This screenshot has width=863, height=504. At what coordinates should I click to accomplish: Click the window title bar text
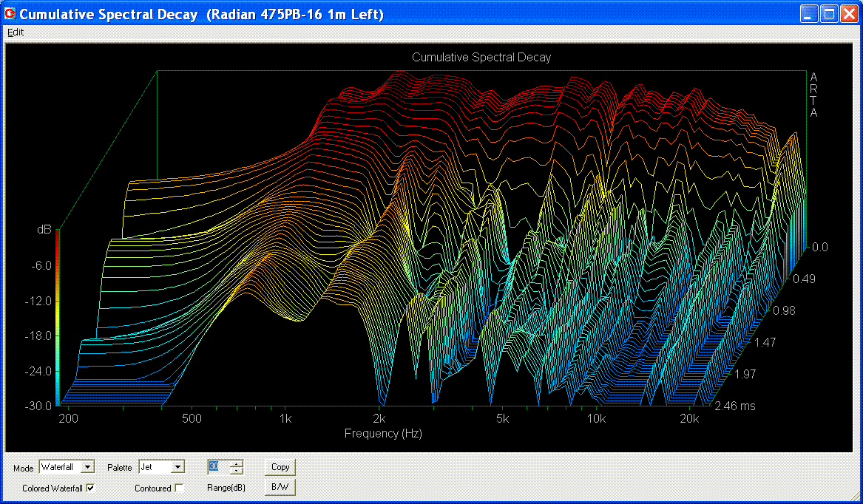[201, 15]
